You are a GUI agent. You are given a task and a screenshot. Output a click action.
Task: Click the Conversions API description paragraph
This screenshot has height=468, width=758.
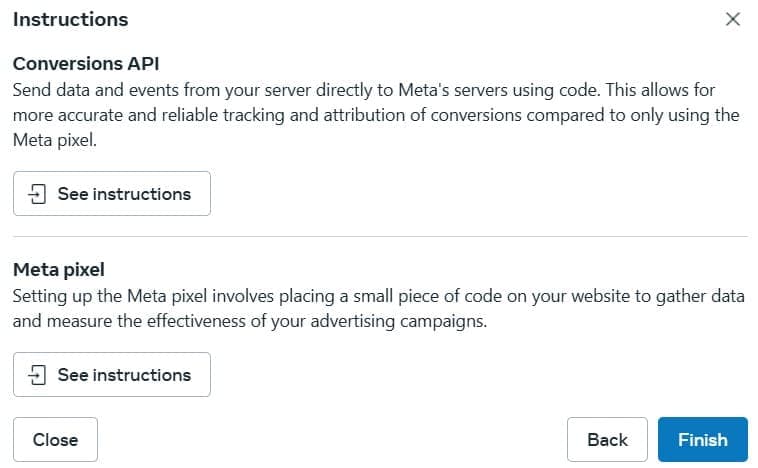tap(376, 115)
